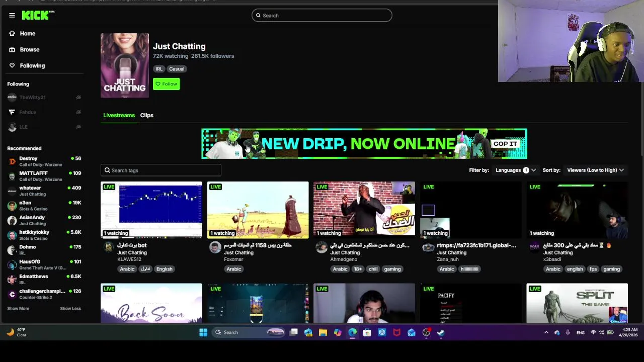Image resolution: width=644 pixels, height=362 pixels.
Task: Select the chill tag on Ahmedgeno stream
Action: coord(373,269)
